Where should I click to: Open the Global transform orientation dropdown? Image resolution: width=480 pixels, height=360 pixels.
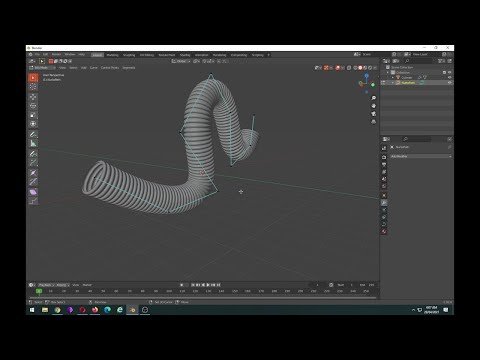pyautogui.click(x=181, y=61)
